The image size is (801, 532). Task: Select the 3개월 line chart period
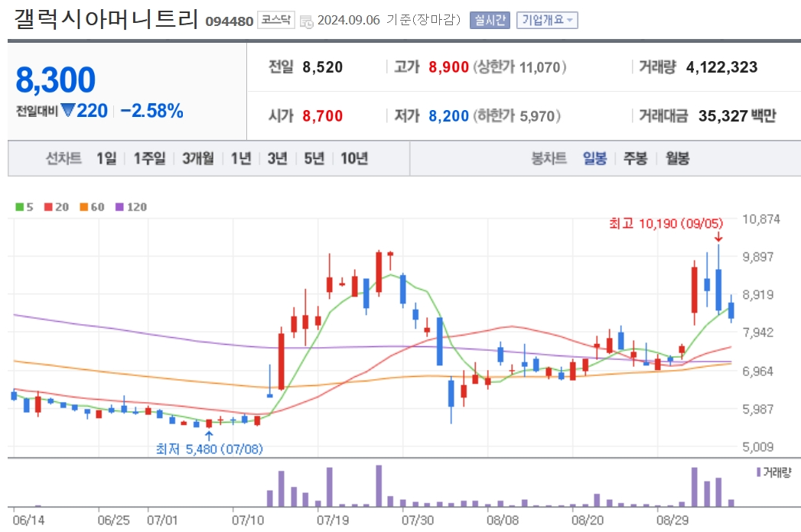click(x=198, y=158)
